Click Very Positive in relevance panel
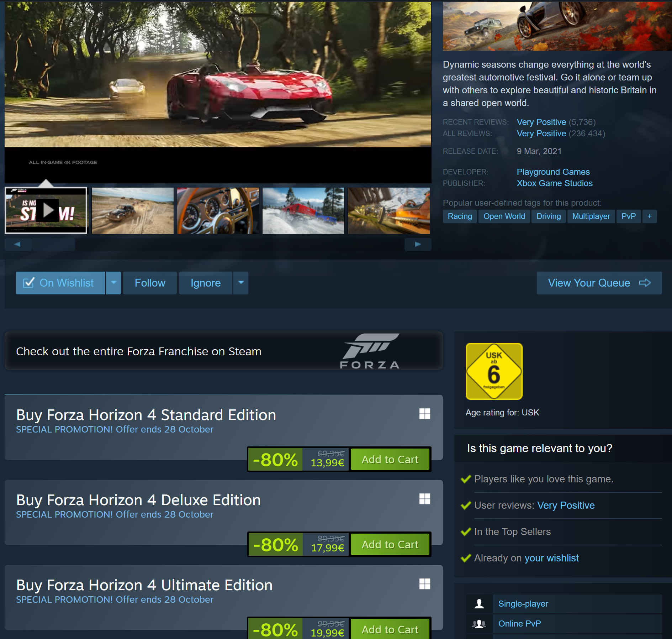Image resolution: width=672 pixels, height=639 pixels. click(x=566, y=506)
